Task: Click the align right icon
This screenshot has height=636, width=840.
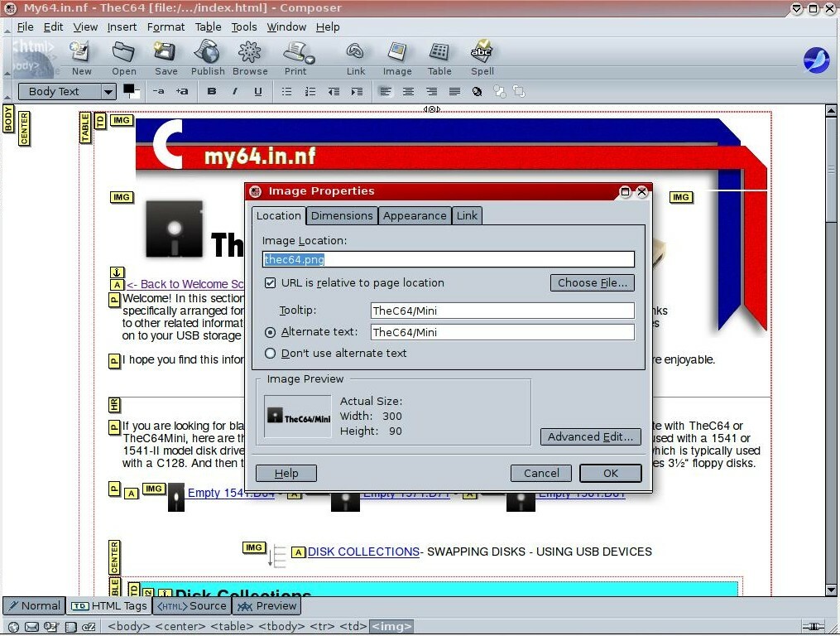Action: click(431, 91)
